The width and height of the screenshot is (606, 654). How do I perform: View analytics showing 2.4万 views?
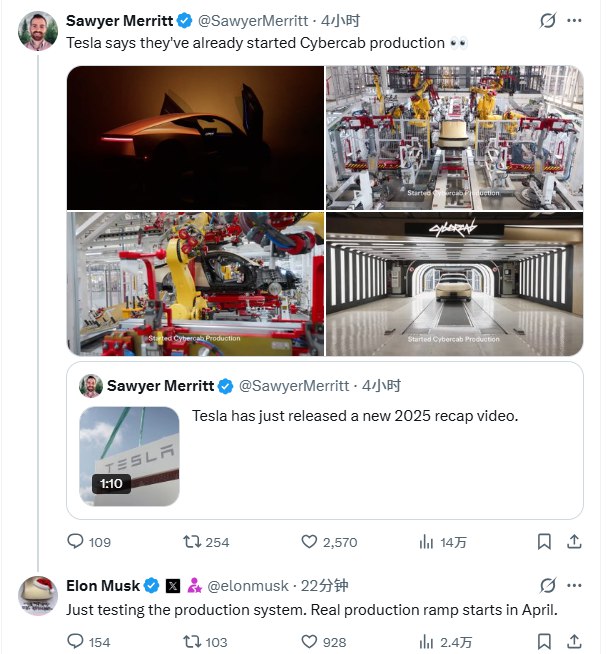click(x=426, y=641)
